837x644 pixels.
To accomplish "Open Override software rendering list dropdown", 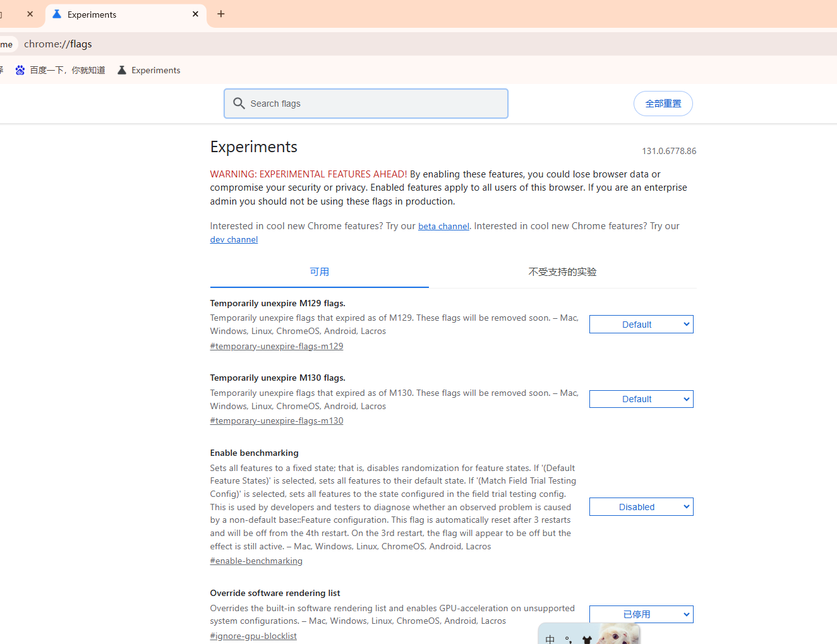I will coord(641,614).
